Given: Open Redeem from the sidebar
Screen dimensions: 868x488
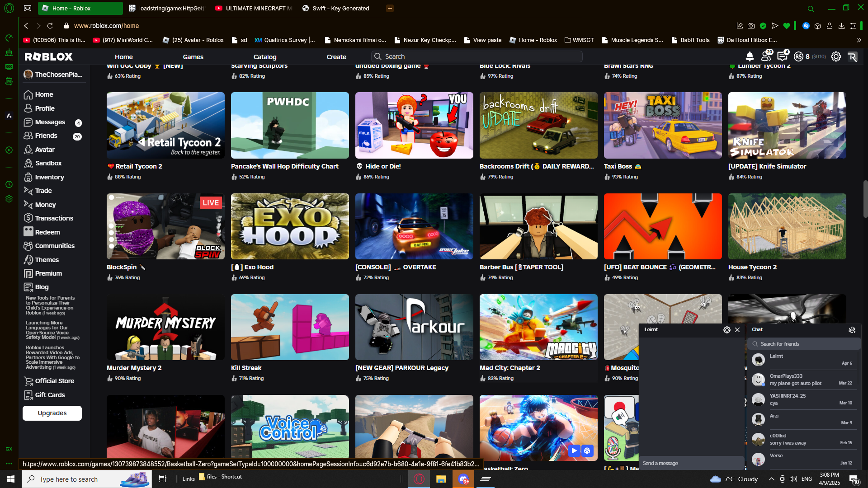Looking at the screenshot, I should click(x=42, y=232).
